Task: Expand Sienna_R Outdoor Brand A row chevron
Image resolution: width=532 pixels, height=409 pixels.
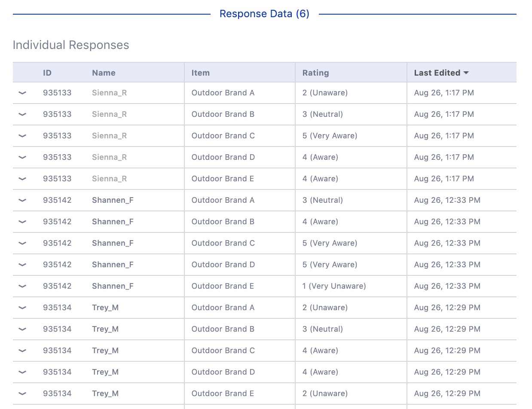Action: click(22, 93)
